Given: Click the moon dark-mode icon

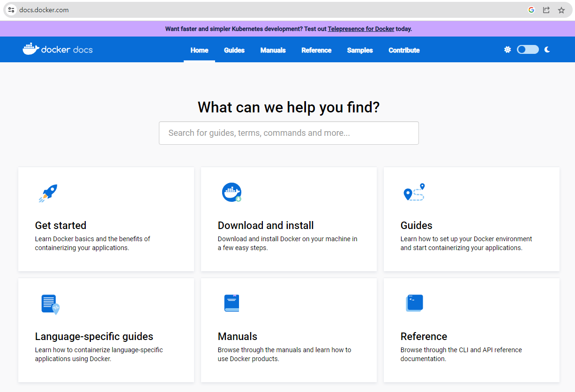Looking at the screenshot, I should pyautogui.click(x=547, y=50).
